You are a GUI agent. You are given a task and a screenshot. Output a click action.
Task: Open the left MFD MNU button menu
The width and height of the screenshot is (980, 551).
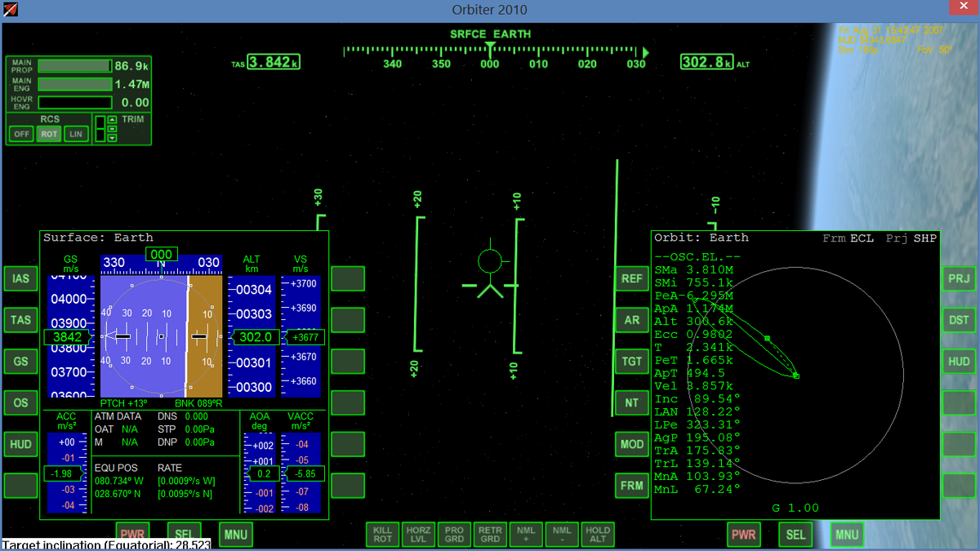pyautogui.click(x=236, y=535)
